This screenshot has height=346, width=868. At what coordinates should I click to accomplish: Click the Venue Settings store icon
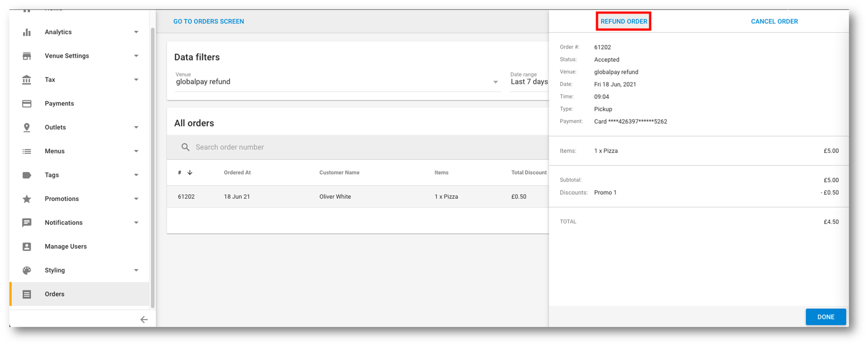pyautogui.click(x=27, y=56)
